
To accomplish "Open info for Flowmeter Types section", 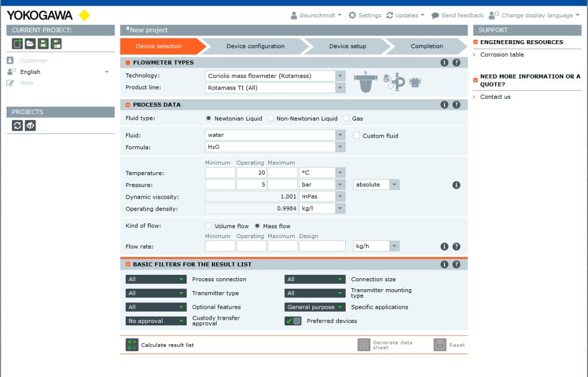I will pyautogui.click(x=444, y=63).
